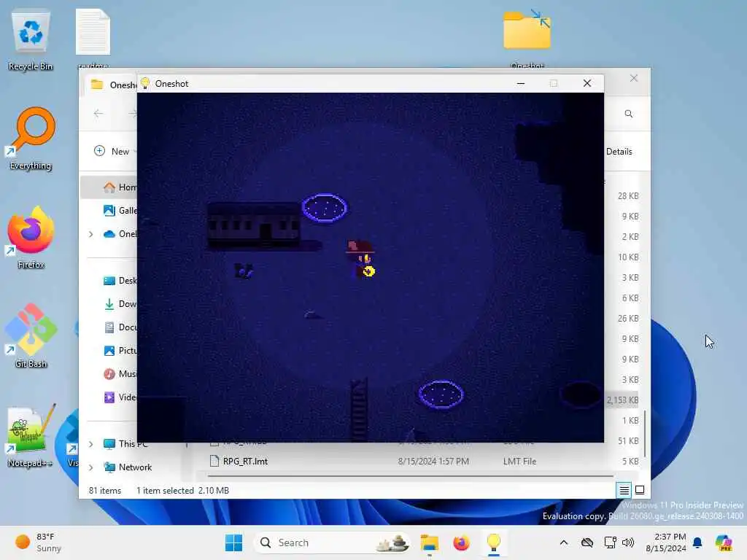Click the 51 KB size cell
This screenshot has height=560, width=747.
coord(628,441)
